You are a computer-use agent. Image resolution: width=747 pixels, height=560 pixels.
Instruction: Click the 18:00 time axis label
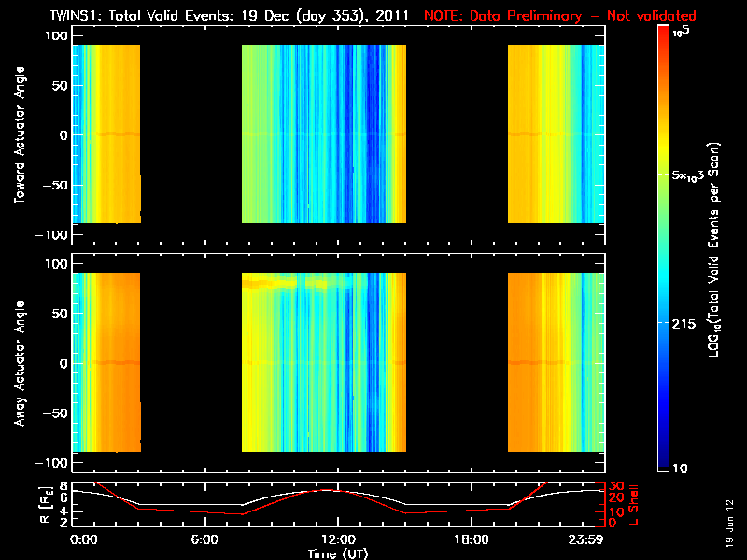[472, 539]
